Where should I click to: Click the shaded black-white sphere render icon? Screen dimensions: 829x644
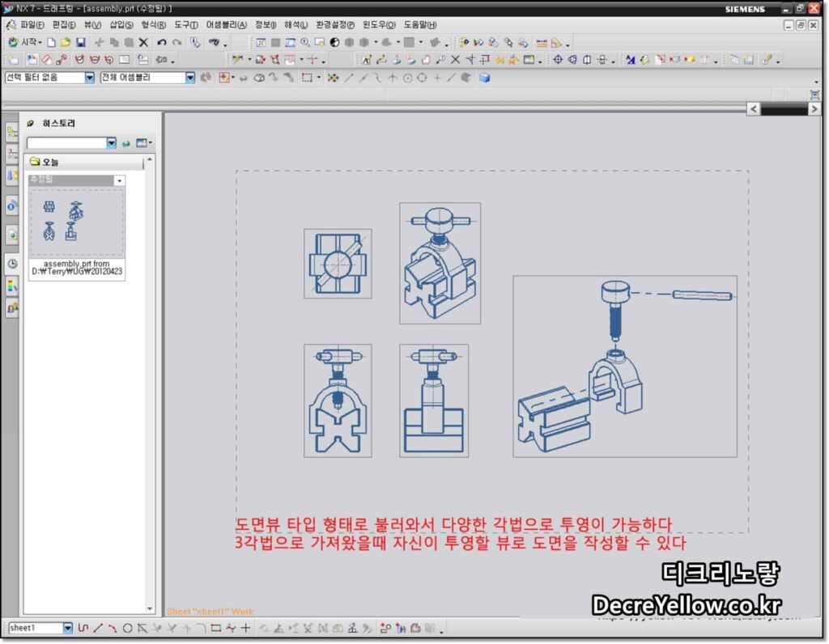click(x=334, y=42)
